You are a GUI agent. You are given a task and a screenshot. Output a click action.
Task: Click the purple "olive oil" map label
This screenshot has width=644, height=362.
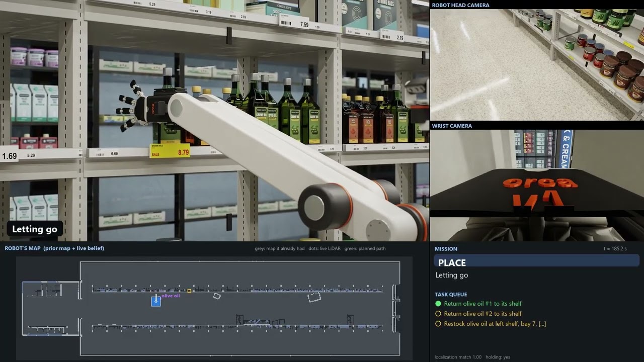tap(170, 296)
